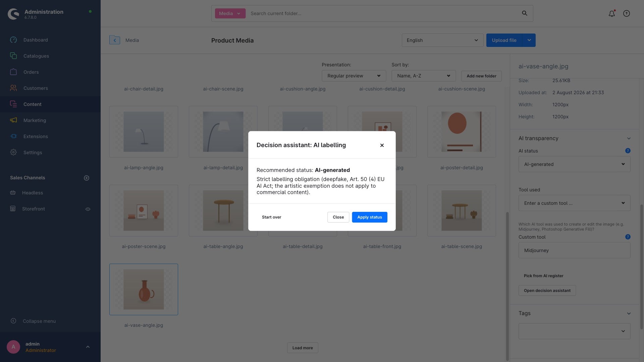This screenshot has width=644, height=362.
Task: Open the Extensions plug icon
Action: pyautogui.click(x=13, y=136)
